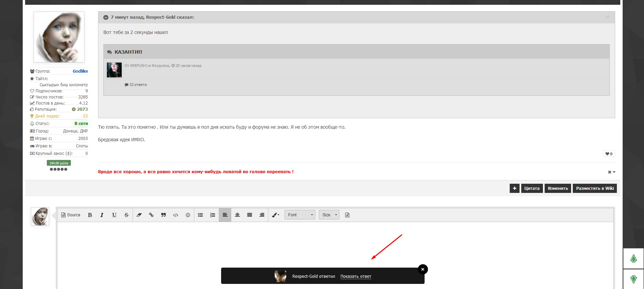Insert a link with the chain icon
644x289 pixels.
click(151, 215)
